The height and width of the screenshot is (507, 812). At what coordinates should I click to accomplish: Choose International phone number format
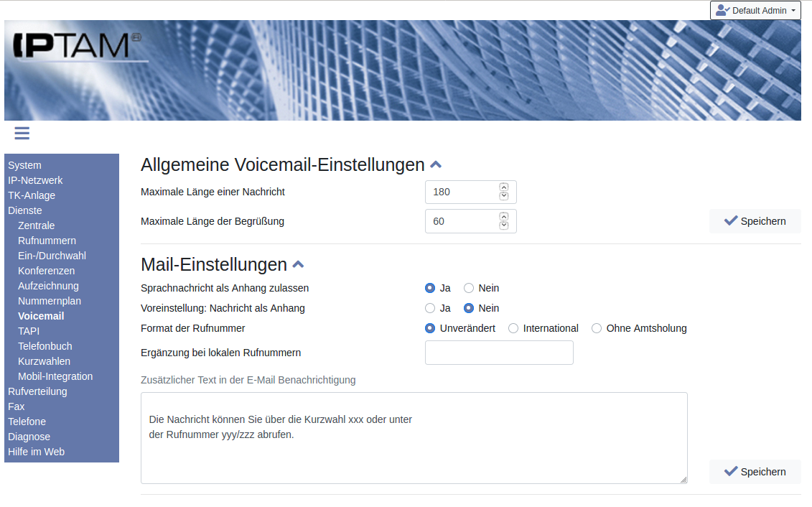tap(513, 328)
